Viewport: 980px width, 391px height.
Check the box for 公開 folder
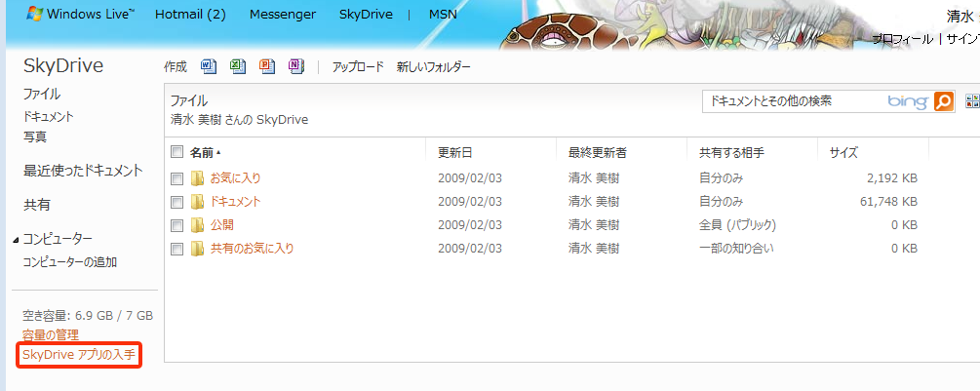176,225
